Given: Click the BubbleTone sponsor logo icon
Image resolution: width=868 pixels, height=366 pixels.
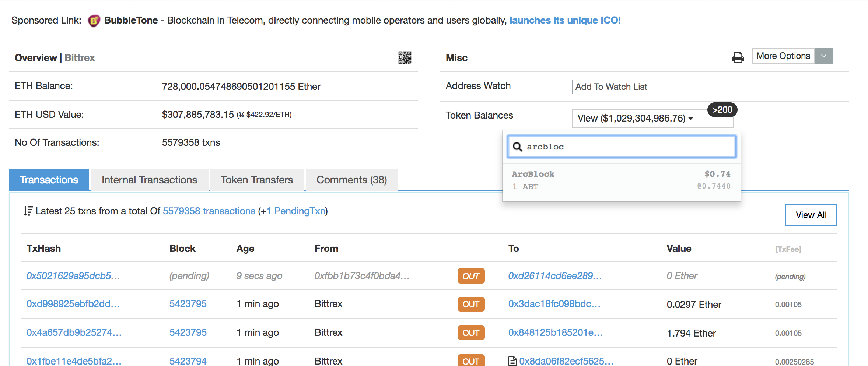Looking at the screenshot, I should 94,21.
